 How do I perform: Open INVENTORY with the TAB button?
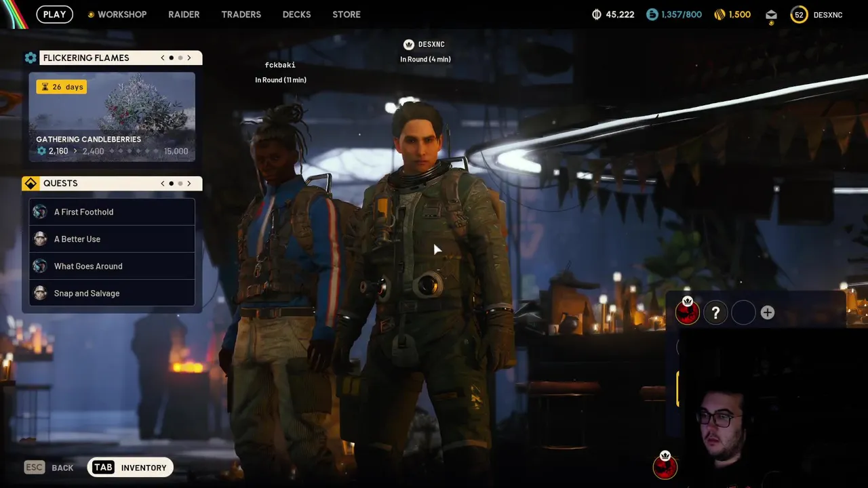(x=130, y=468)
